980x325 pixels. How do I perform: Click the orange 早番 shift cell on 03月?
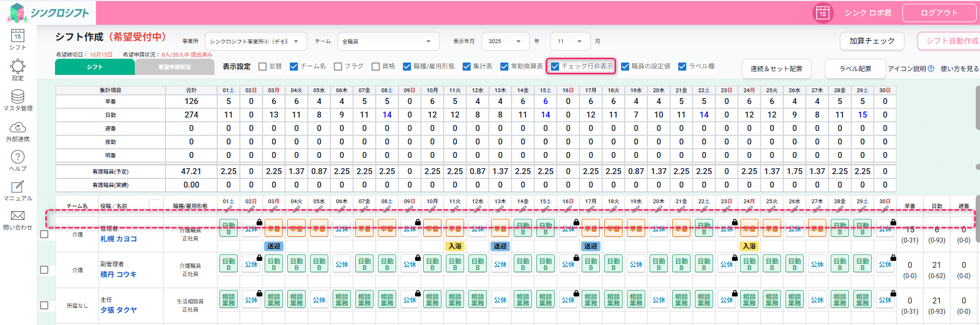click(x=274, y=228)
